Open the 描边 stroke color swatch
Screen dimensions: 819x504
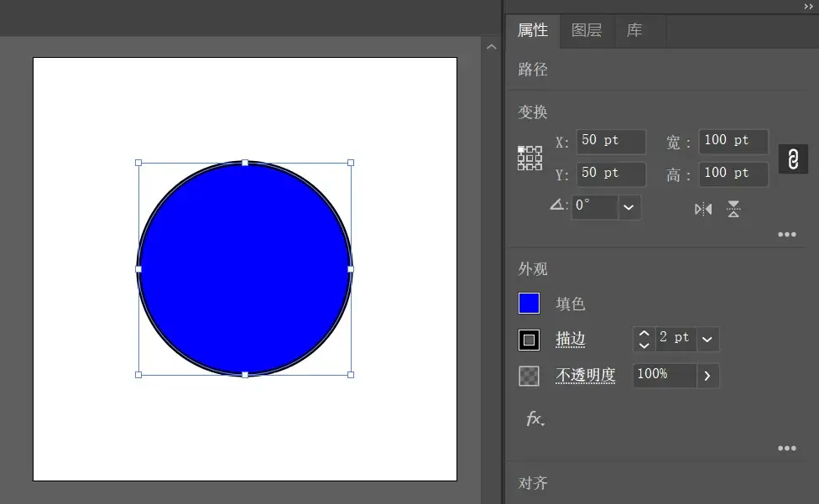click(x=529, y=340)
